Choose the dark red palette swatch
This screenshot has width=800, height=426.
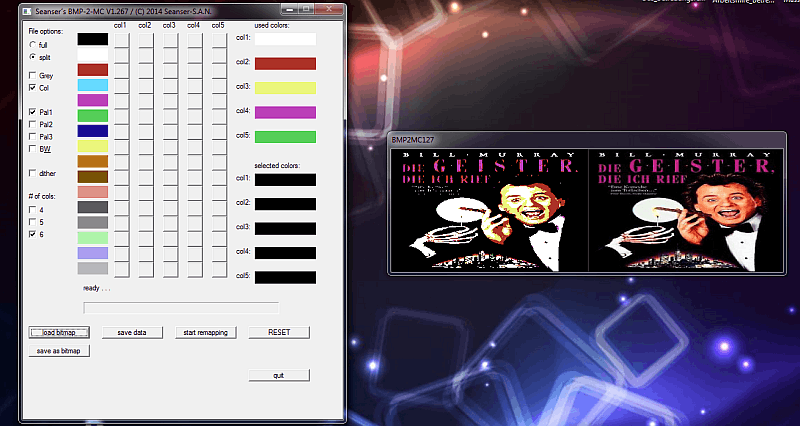click(93, 70)
